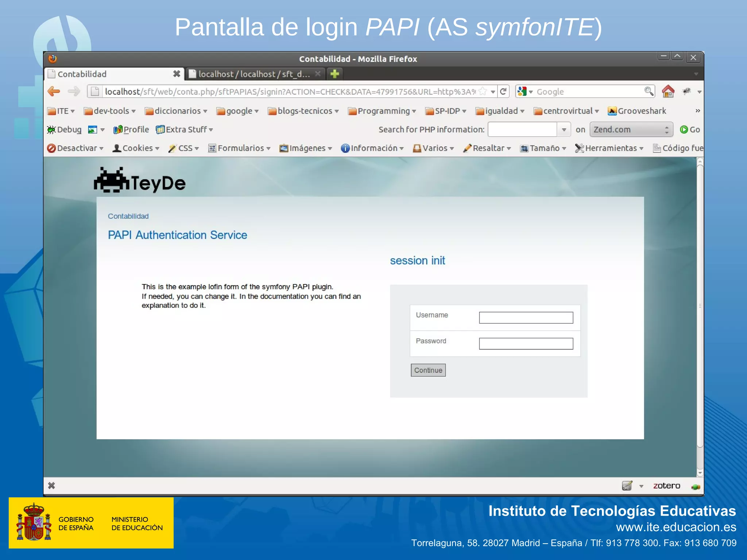
Task: Open the Programming bookmarks folder
Action: click(x=382, y=111)
